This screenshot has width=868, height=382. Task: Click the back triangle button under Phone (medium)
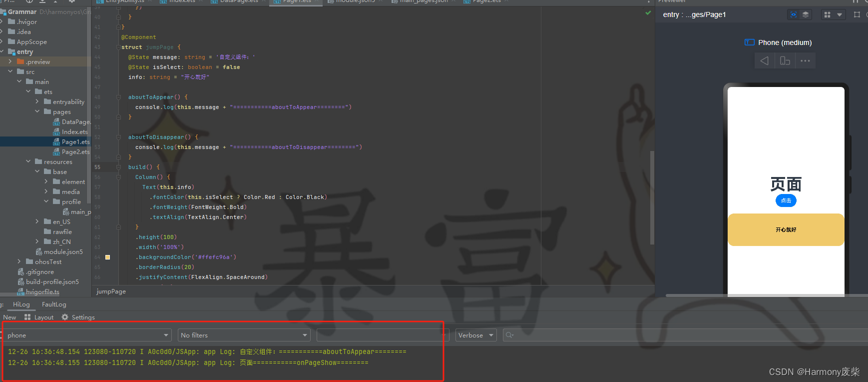coord(764,61)
